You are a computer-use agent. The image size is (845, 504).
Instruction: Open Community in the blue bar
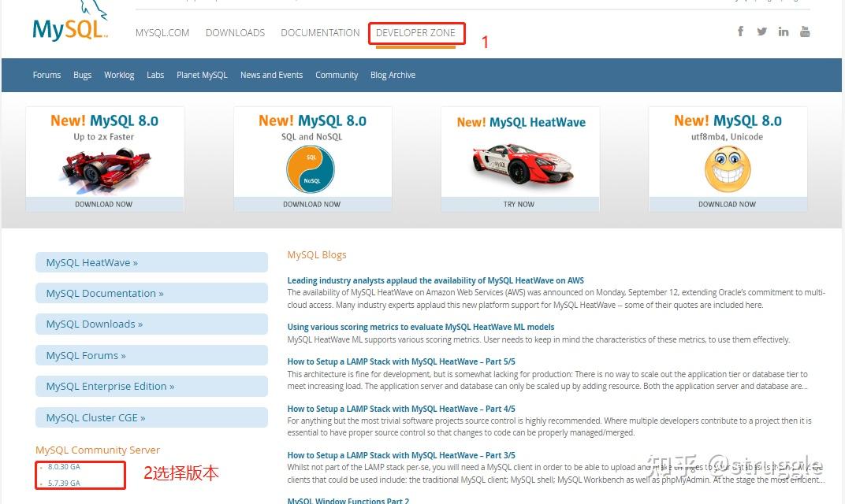pyautogui.click(x=337, y=75)
